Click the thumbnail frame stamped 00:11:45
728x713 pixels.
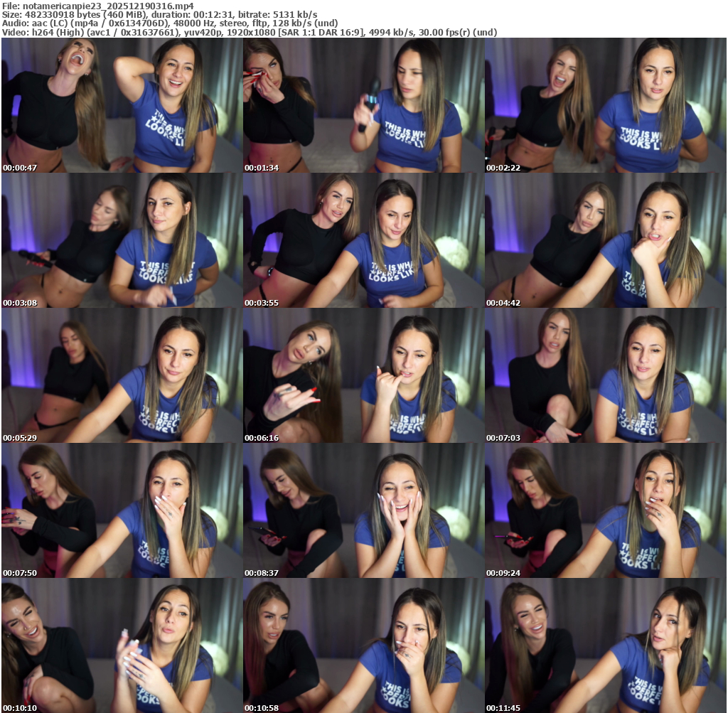606,645
